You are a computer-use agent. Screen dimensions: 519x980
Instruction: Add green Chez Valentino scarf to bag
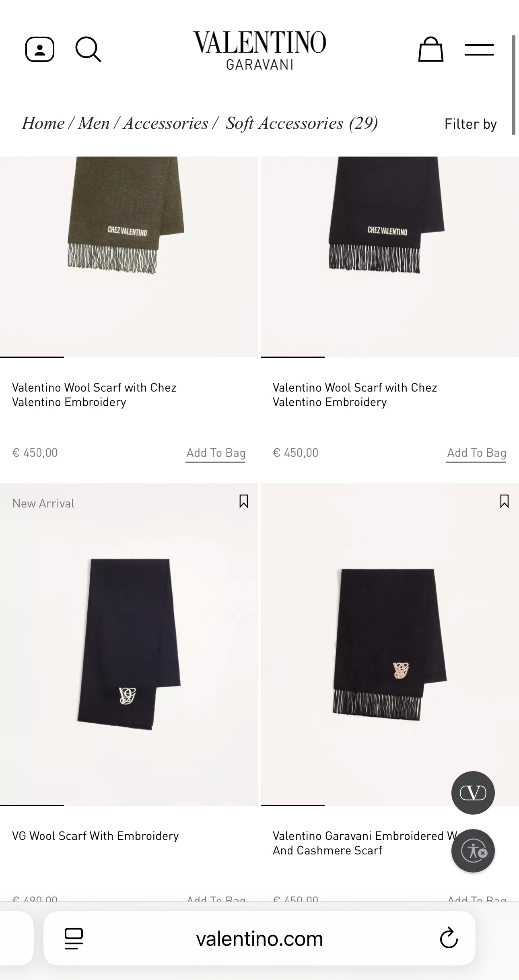[216, 453]
